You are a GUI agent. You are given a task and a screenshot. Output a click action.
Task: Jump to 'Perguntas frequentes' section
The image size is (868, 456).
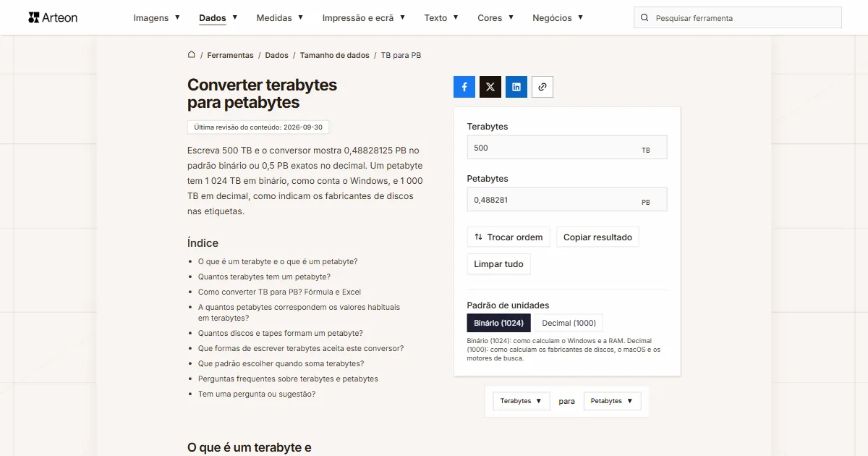click(x=288, y=379)
